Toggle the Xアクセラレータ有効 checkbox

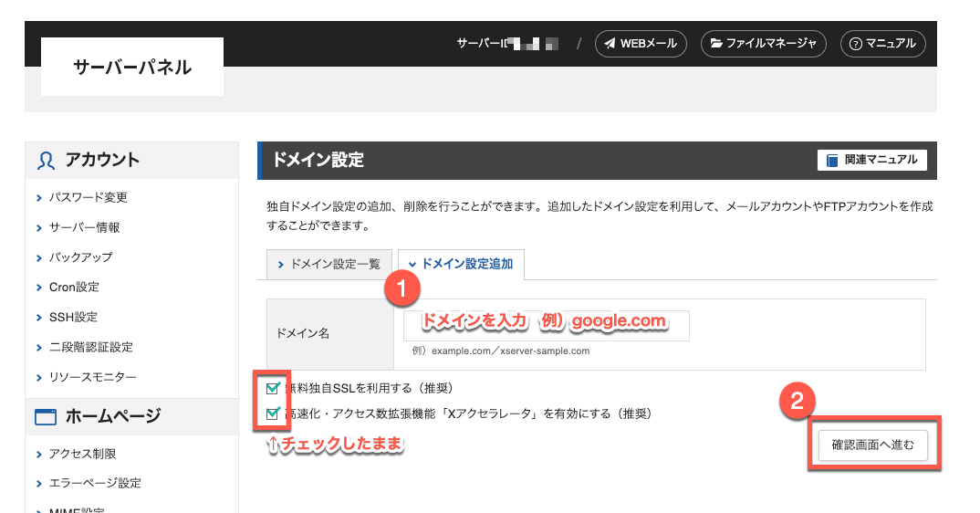point(273,414)
